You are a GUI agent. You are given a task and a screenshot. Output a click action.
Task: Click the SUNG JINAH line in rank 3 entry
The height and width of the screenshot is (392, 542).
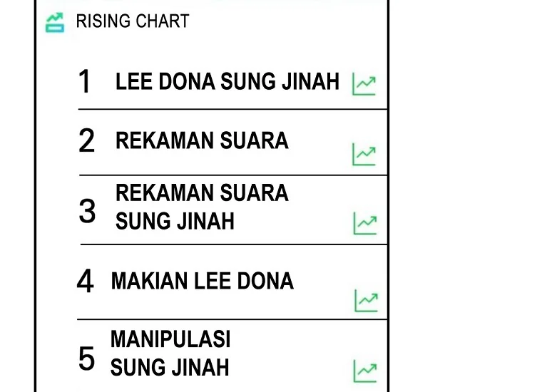coord(175,222)
